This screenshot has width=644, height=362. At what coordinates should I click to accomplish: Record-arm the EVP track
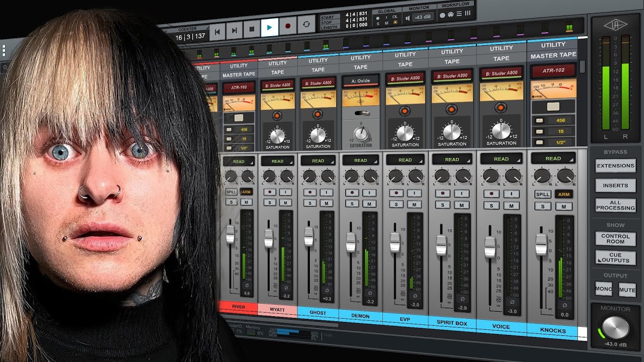pos(396,193)
